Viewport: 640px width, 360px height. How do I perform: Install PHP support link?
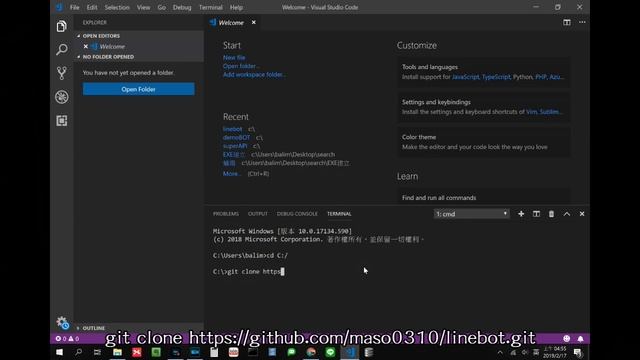541,77
